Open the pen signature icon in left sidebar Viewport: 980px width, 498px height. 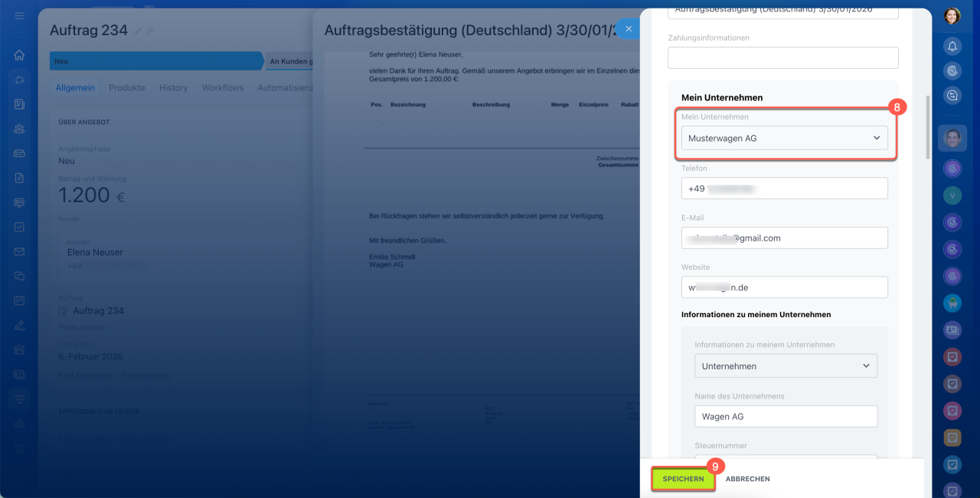tap(19, 325)
